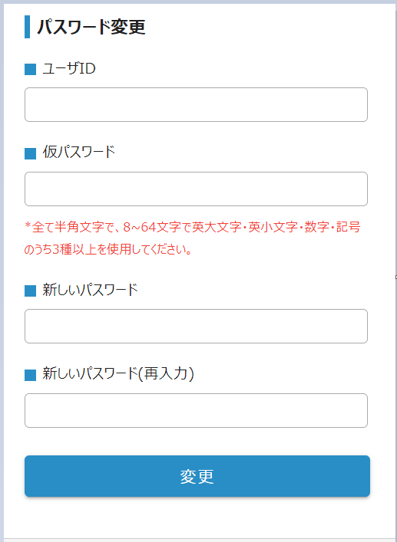Click the blue vertical bar beside パスワード変更
Image resolution: width=397 pixels, height=542 pixels.
[27, 27]
